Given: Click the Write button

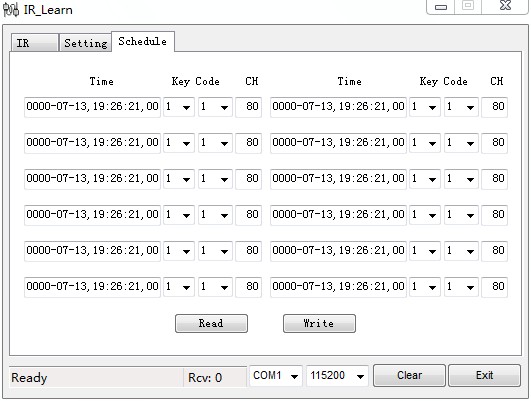Looking at the screenshot, I should [319, 323].
